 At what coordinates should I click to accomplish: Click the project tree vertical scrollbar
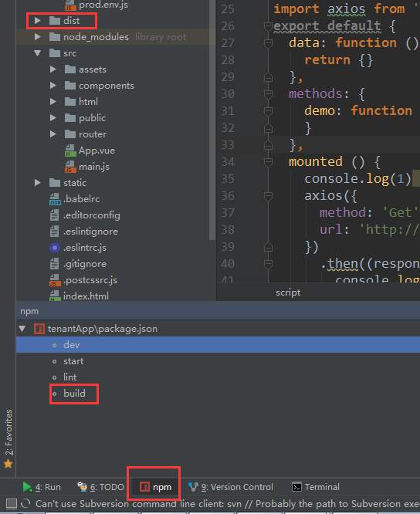[212, 120]
